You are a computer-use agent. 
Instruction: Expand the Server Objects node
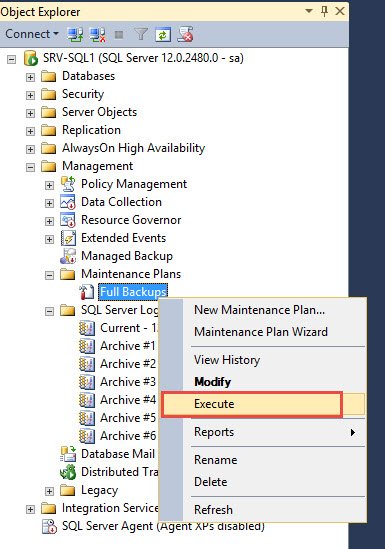click(30, 113)
